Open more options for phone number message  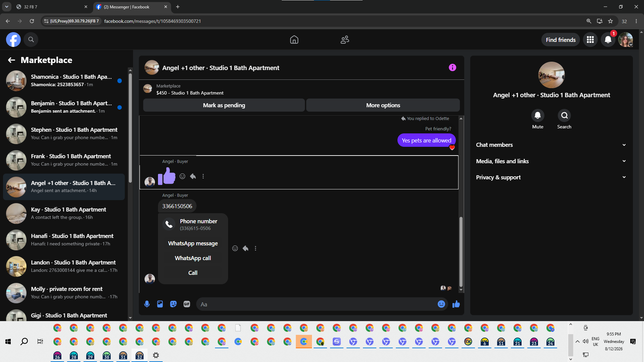[256, 248]
